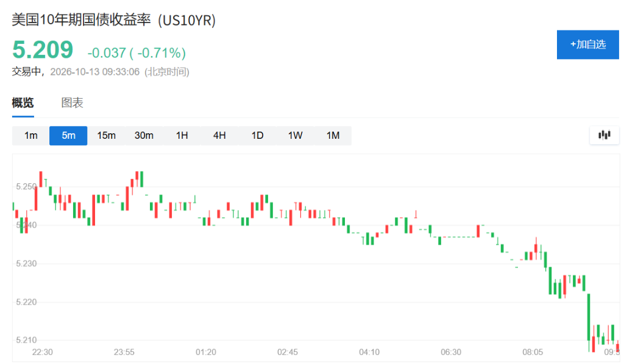Click the 5.230 y-axis label

click(26, 264)
